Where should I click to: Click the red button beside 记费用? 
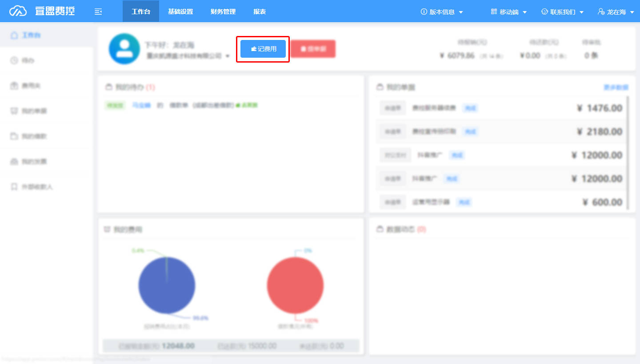(313, 49)
